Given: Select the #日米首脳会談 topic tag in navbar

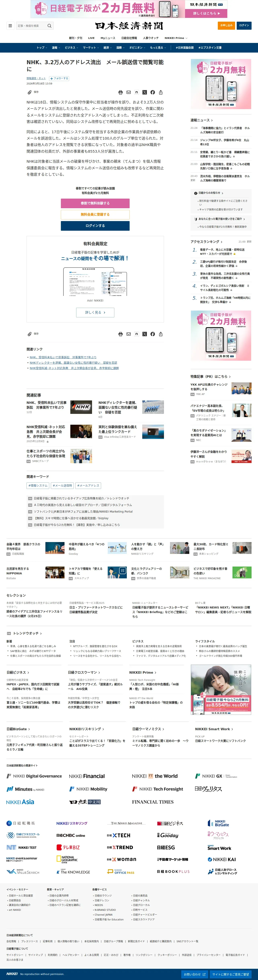Looking at the screenshot, I should [x=185, y=48].
